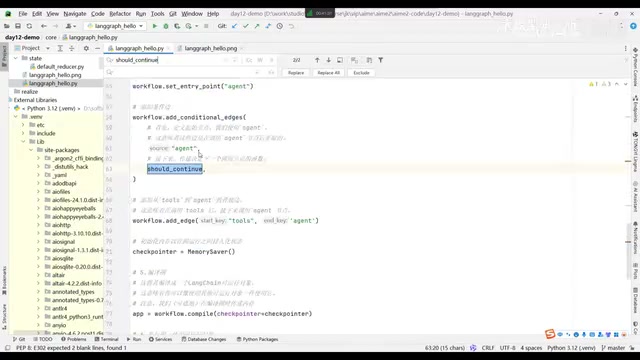
Task: Go to next search occurrence arrow
Action: pyautogui.click(x=329, y=60)
